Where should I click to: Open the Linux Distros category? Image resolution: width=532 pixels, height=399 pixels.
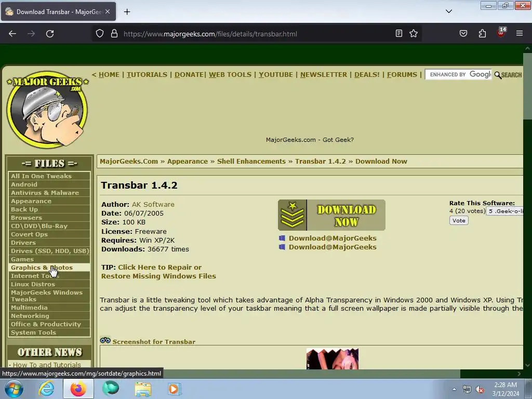(x=49, y=284)
